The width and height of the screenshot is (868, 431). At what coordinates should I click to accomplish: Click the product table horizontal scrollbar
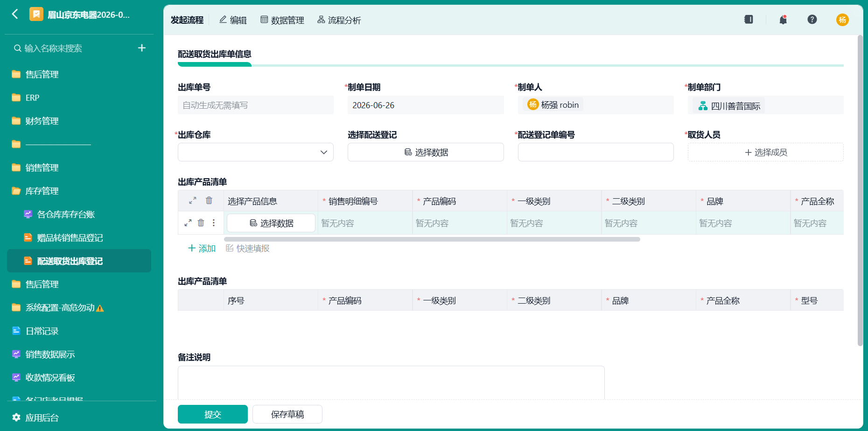pyautogui.click(x=432, y=239)
